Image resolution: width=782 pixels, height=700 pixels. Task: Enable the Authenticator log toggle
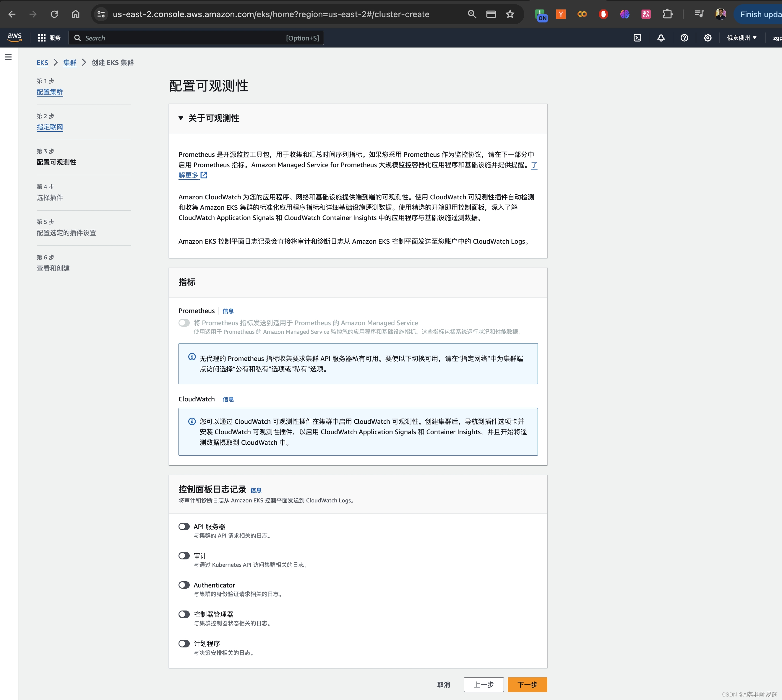point(184,585)
